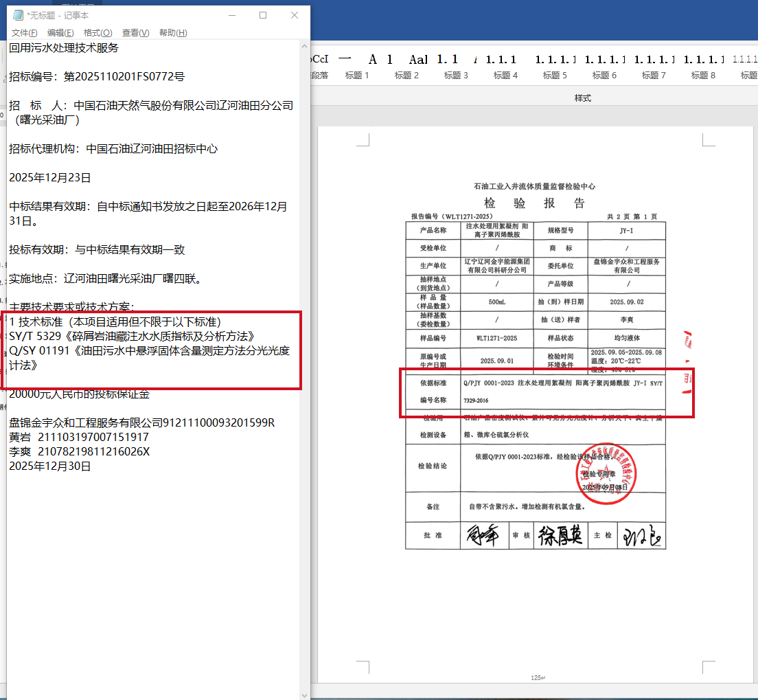
Task: Click the 备注 row label in the report
Action: [x=433, y=506]
